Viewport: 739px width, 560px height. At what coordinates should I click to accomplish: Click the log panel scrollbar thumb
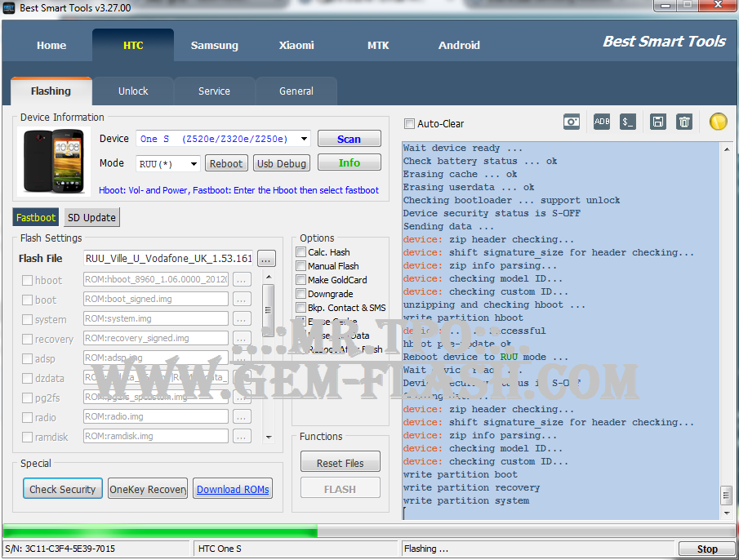tap(726, 495)
